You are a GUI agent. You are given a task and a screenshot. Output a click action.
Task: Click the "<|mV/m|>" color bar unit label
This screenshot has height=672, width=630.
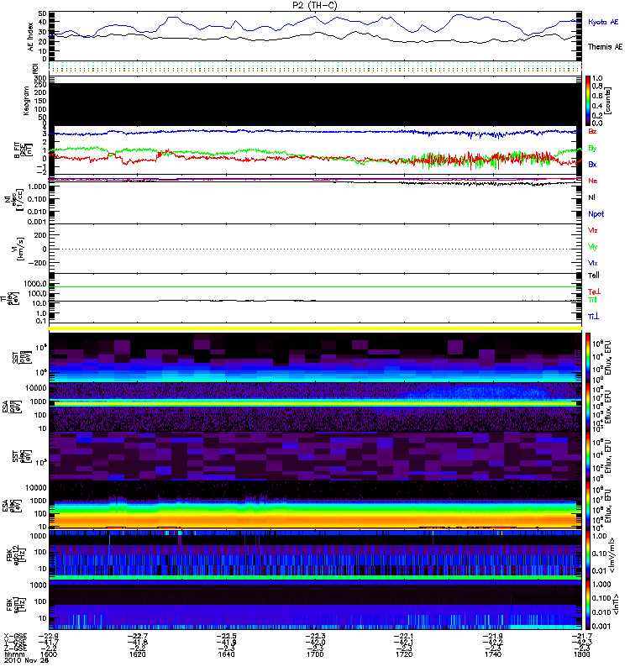613,555
